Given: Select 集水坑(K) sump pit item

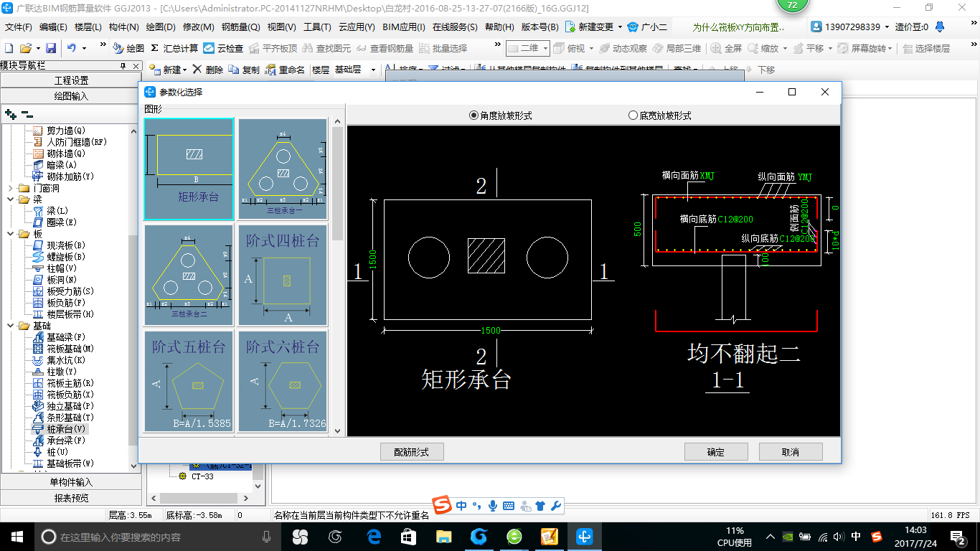Looking at the screenshot, I should (59, 360).
